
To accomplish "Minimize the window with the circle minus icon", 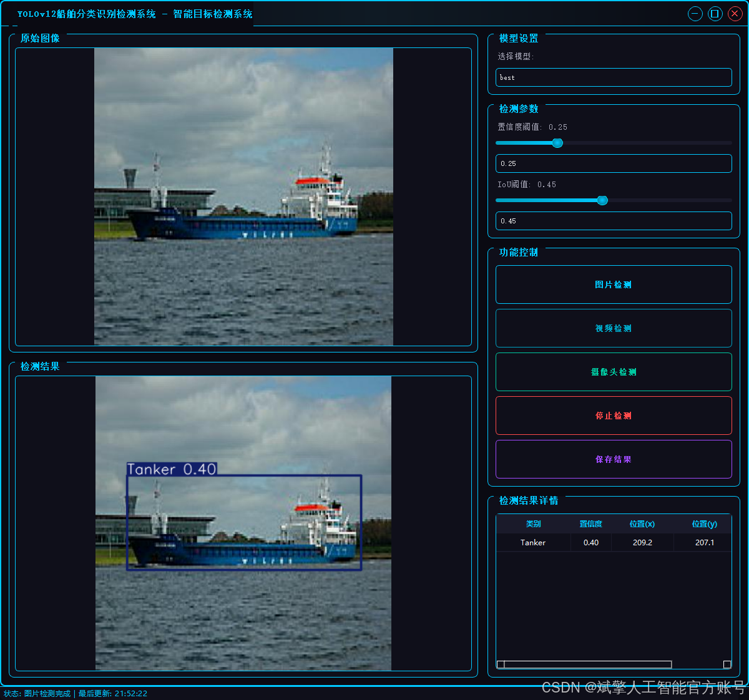I will (695, 14).
